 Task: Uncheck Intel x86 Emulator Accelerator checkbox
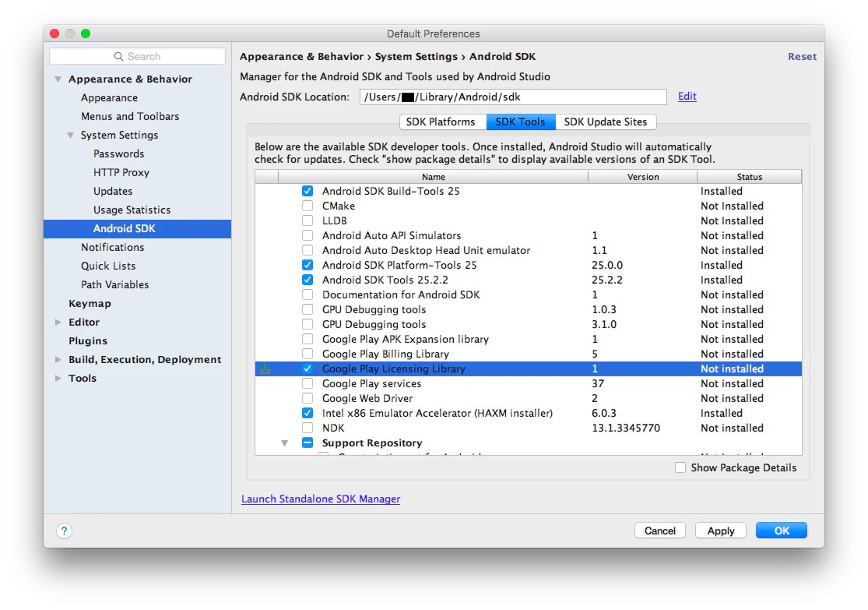[307, 414]
